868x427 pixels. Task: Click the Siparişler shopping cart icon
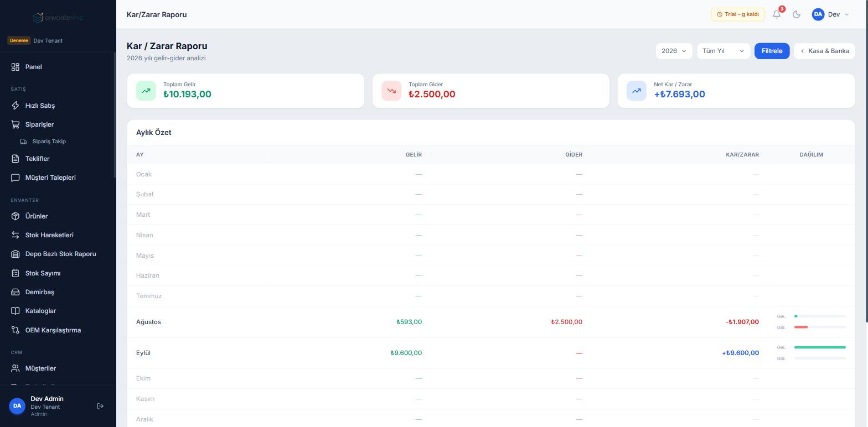point(15,124)
